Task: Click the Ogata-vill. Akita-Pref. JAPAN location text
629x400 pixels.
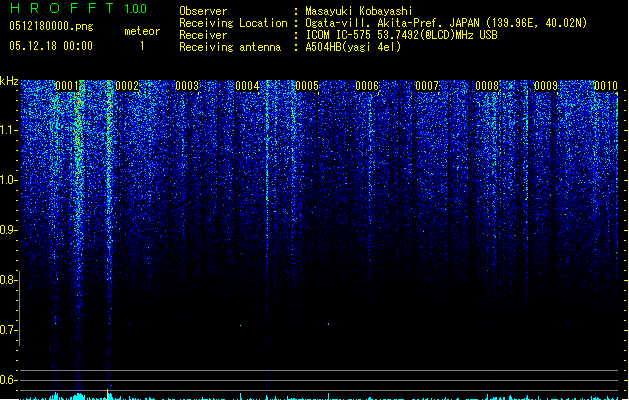Action: [446, 23]
